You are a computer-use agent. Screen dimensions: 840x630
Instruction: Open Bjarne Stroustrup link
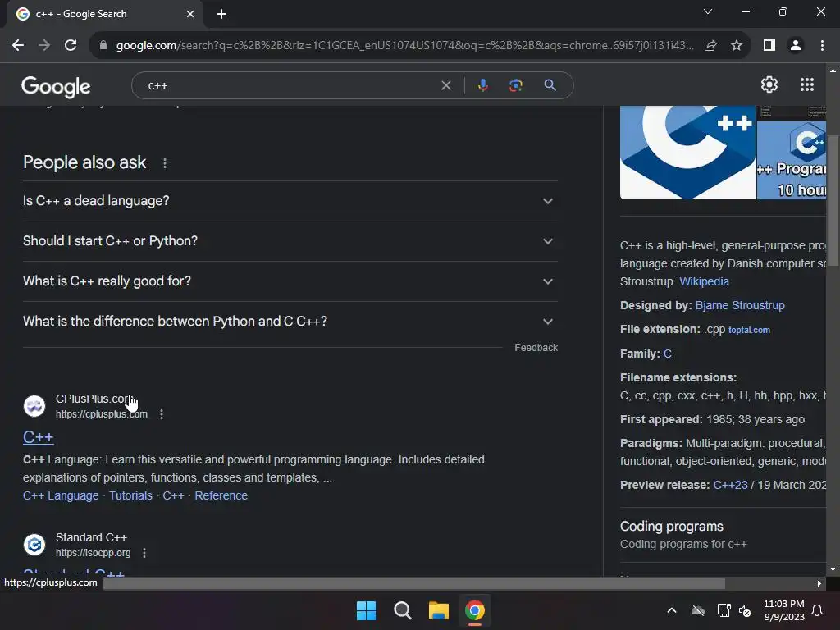[x=740, y=305]
